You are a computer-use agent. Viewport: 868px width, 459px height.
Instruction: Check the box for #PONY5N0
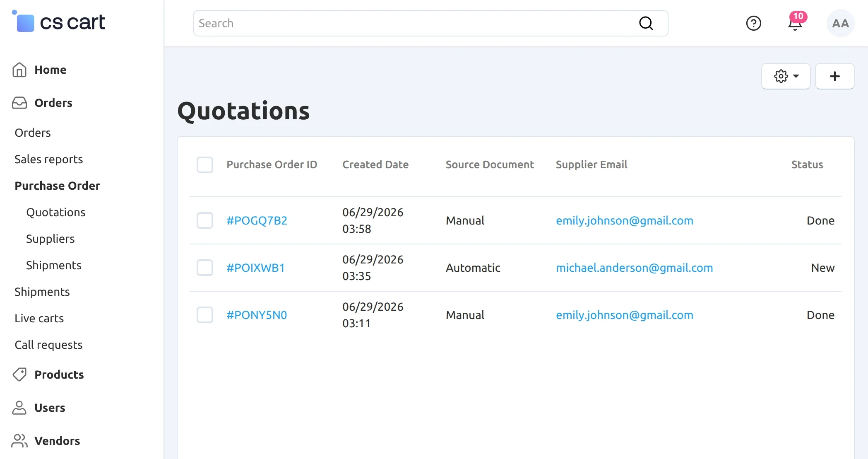tap(205, 315)
